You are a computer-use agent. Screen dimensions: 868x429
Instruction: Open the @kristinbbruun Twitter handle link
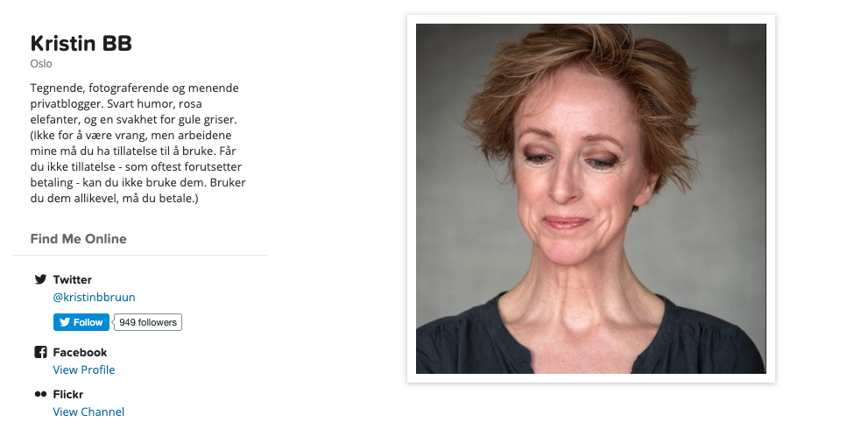click(x=94, y=298)
